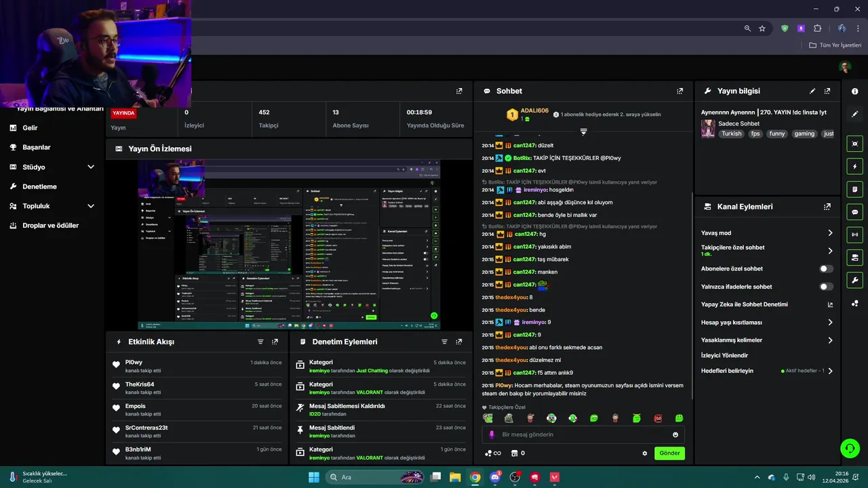Image resolution: width=868 pixels, height=488 pixels.
Task: Click in the Bir mesaj gönderin field
Action: [x=583, y=434]
